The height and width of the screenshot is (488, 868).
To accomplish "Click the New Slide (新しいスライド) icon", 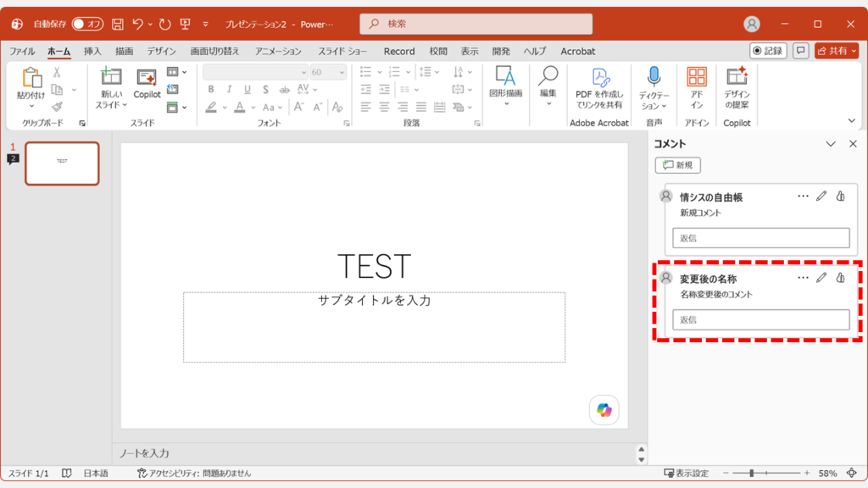I will point(111,76).
